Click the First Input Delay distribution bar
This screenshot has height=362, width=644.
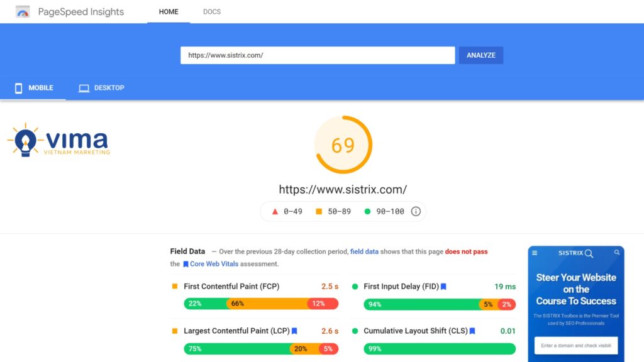440,304
